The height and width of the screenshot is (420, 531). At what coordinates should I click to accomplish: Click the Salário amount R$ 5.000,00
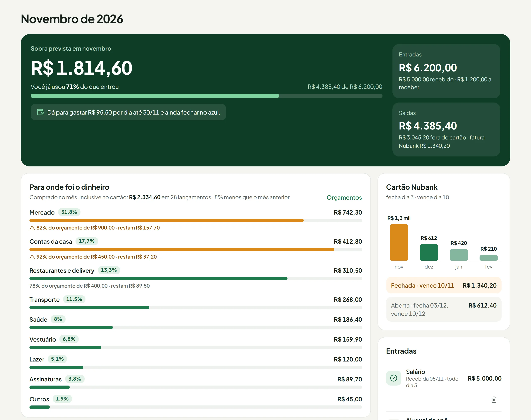tap(485, 378)
